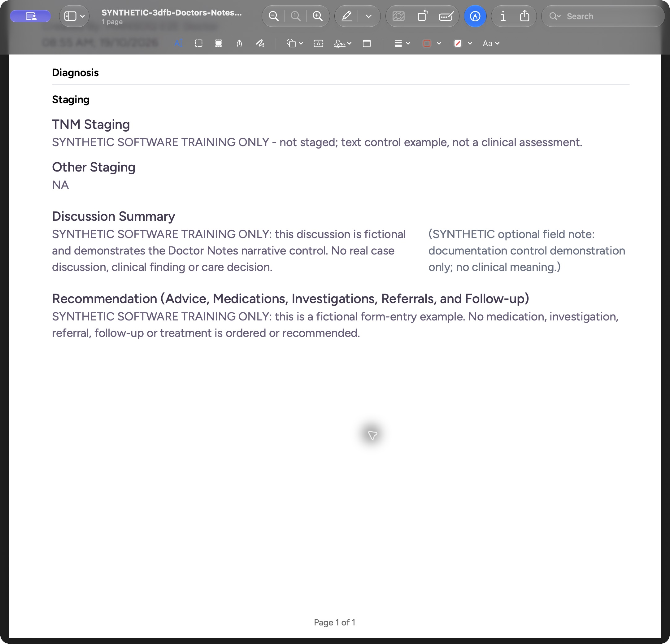
Task: Click the purple screen-sharing indicator pill
Action: pos(30,16)
